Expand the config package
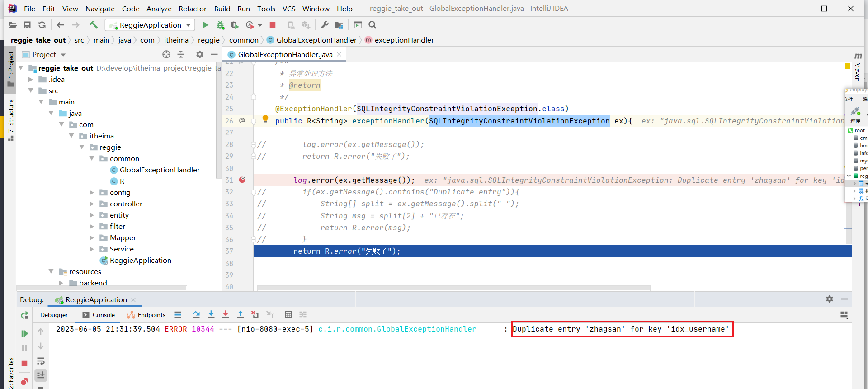This screenshot has height=389, width=868. [x=92, y=192]
